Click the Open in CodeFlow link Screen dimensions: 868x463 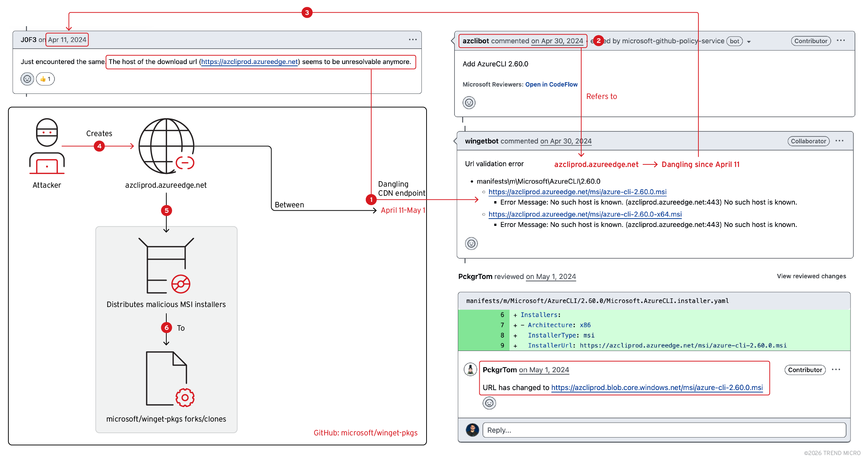tap(551, 84)
